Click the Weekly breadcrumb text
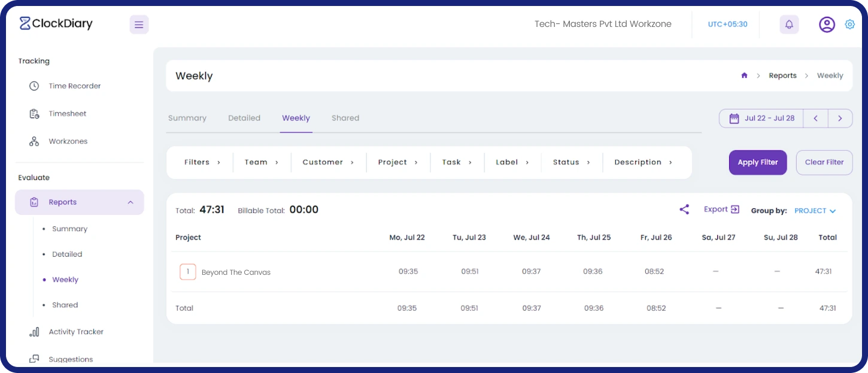This screenshot has width=868, height=373. tap(830, 75)
